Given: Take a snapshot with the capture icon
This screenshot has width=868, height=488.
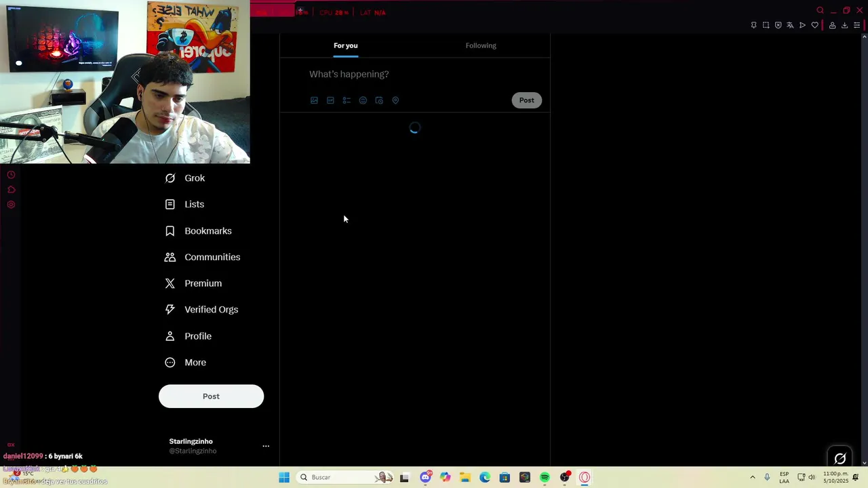Looking at the screenshot, I should pos(766,25).
